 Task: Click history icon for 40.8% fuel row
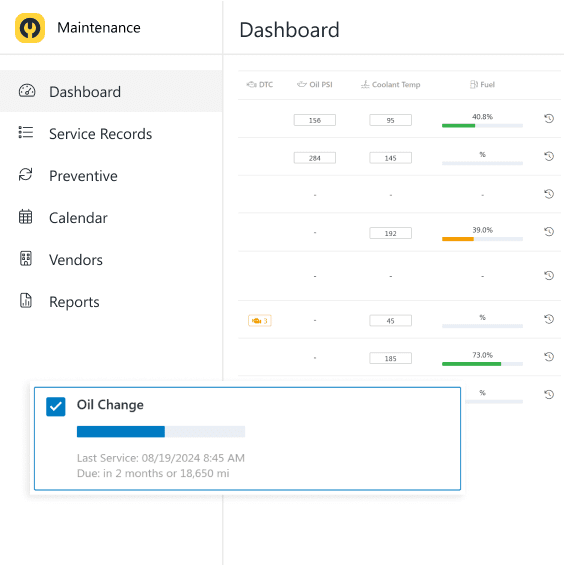(x=549, y=118)
